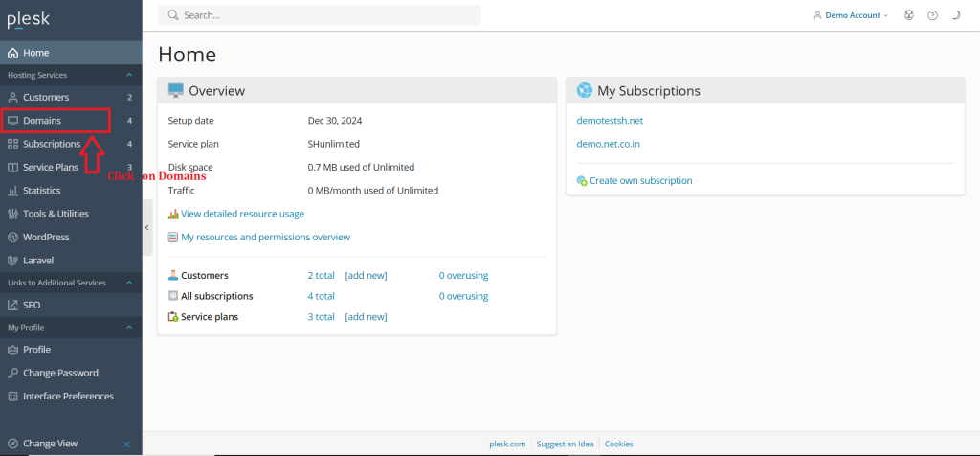Click the WordPress logo icon
This screenshot has width=980, height=456.
tap(12, 237)
